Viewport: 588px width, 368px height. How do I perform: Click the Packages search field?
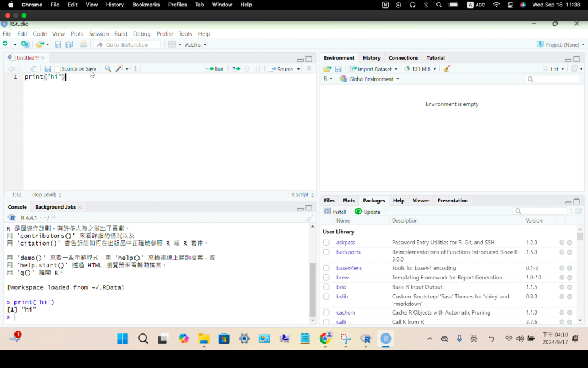[540, 212]
